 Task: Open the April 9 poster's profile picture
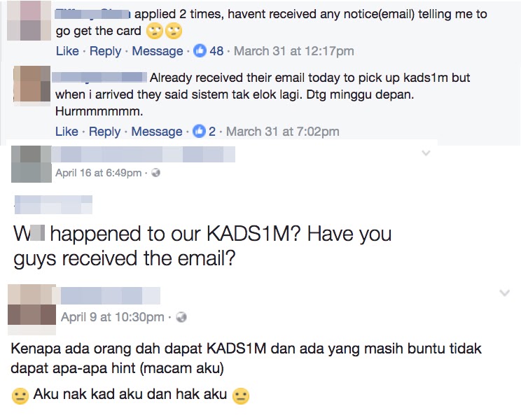pyautogui.click(x=32, y=309)
